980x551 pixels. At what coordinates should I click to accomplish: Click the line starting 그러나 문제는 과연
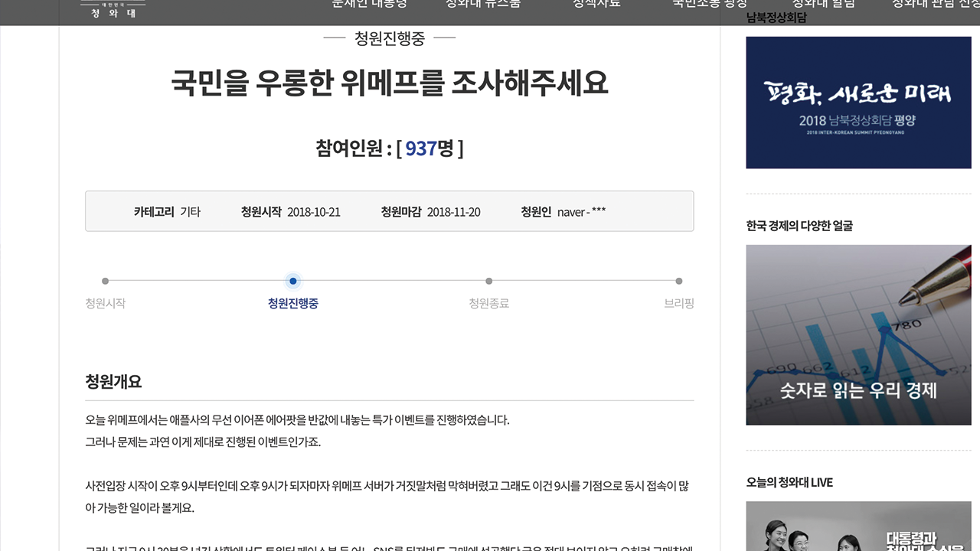pos(203,442)
